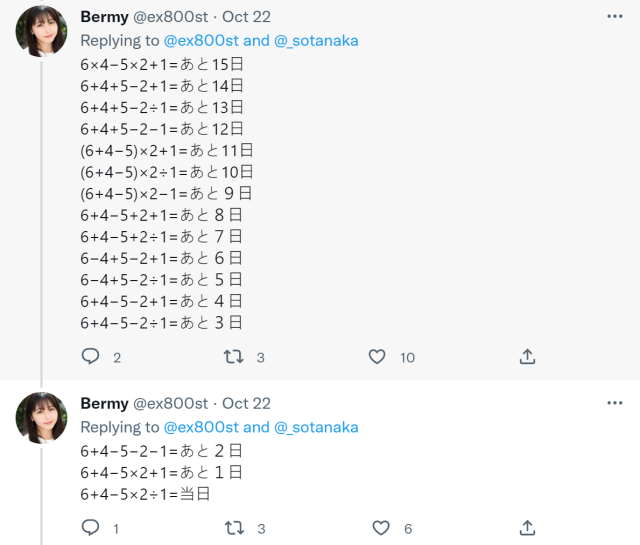This screenshot has width=640, height=545.
Task: Retweet the first countdown tweet
Action: 233,356
